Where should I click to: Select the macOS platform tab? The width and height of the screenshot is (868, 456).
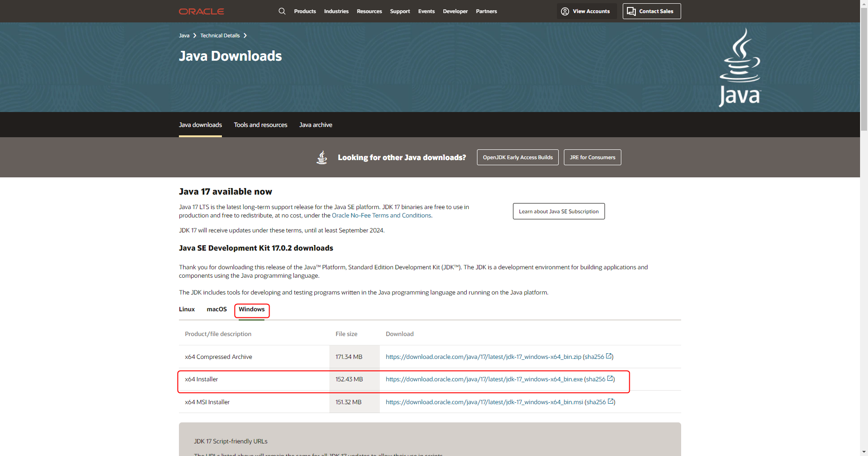(217, 309)
